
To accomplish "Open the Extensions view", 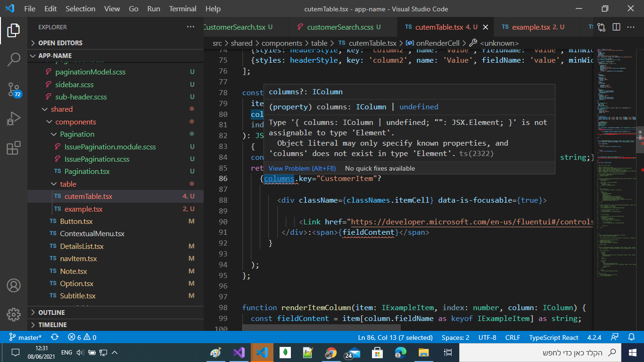I will [x=14, y=148].
